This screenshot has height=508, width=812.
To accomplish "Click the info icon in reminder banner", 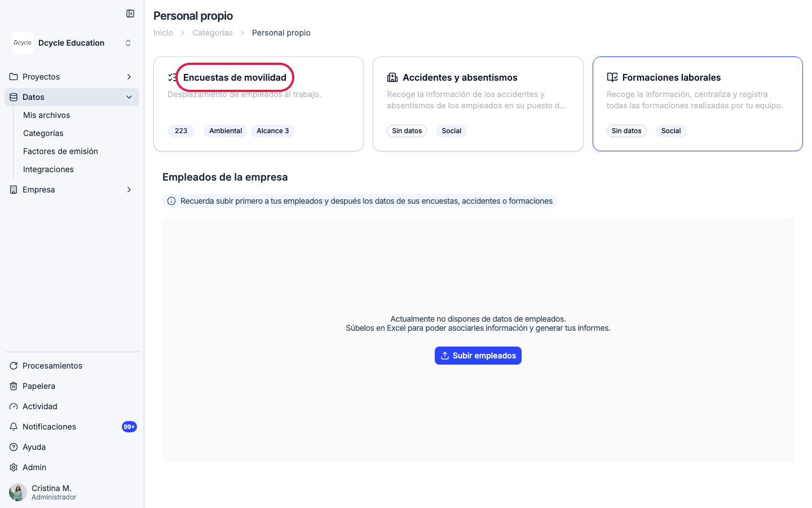I will (x=171, y=201).
